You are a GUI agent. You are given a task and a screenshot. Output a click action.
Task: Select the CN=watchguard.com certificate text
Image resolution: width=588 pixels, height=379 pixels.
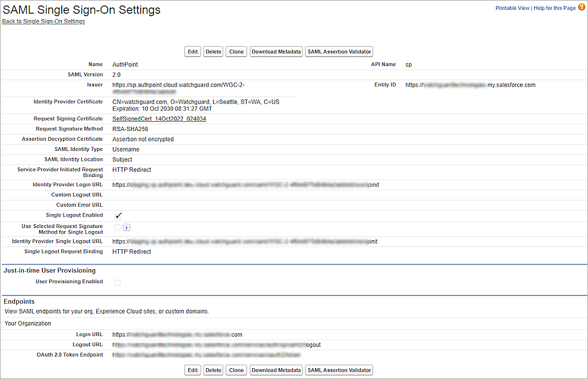point(196,102)
